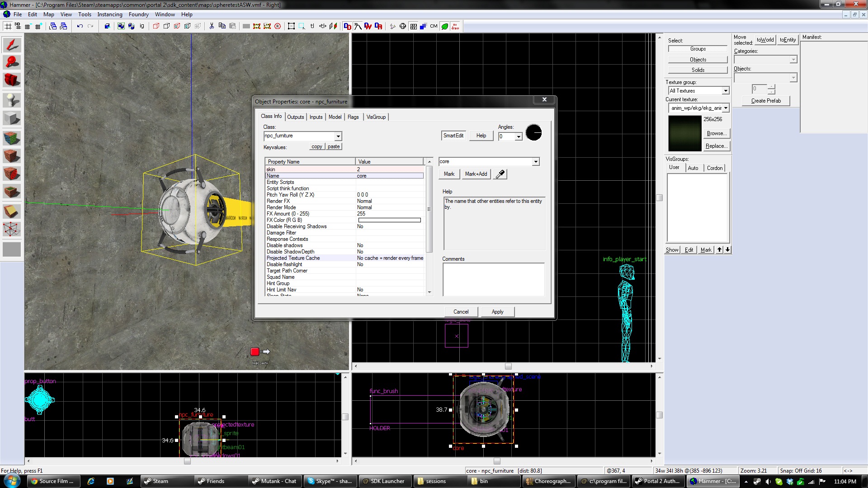Select the Block tool gray cube
Viewport: 868px width, 488px height.
coord(12,118)
